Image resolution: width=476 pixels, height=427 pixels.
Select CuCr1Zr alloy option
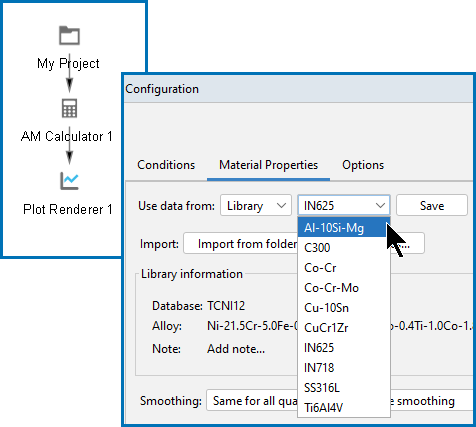[x=344, y=327]
